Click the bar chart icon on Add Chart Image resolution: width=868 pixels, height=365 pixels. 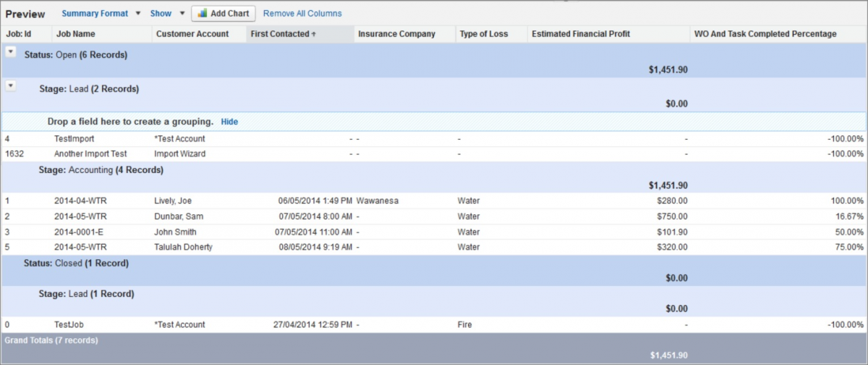203,14
